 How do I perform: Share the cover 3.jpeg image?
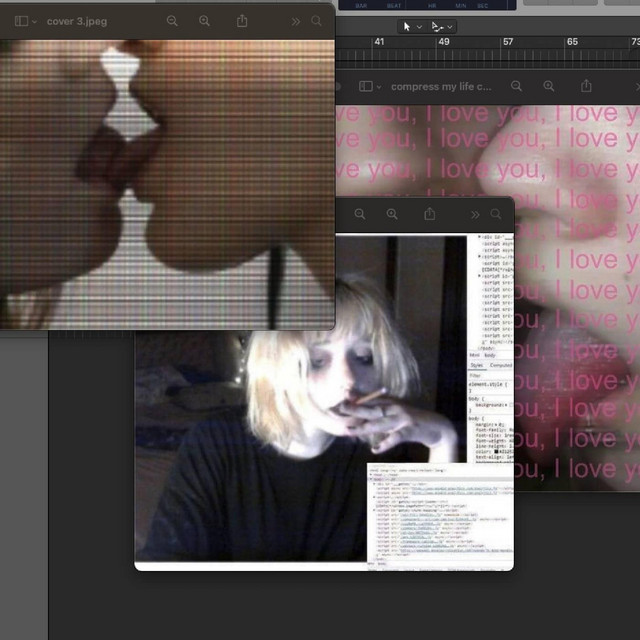(x=242, y=20)
